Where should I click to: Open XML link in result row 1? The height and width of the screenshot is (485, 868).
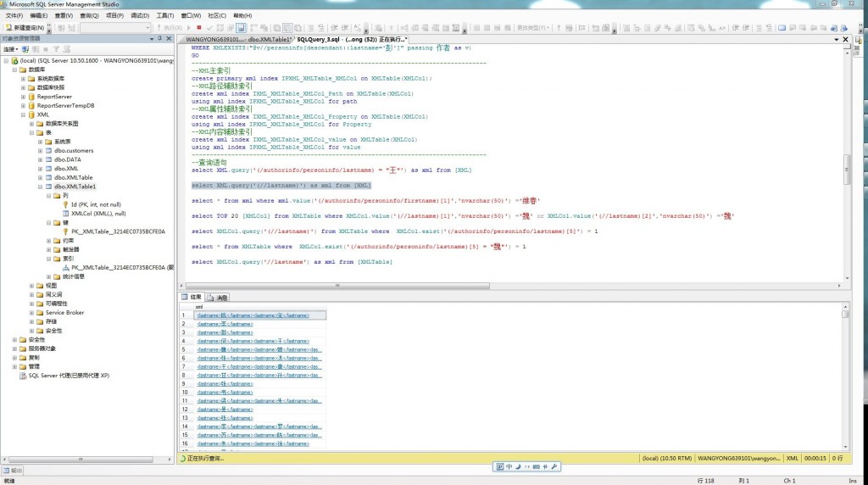(253, 315)
